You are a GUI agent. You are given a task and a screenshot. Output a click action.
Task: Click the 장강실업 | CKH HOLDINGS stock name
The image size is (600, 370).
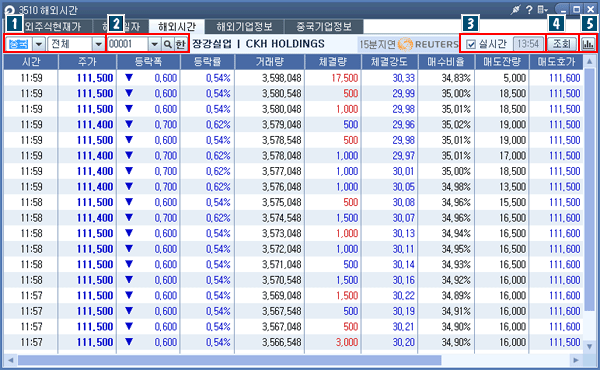pos(258,44)
